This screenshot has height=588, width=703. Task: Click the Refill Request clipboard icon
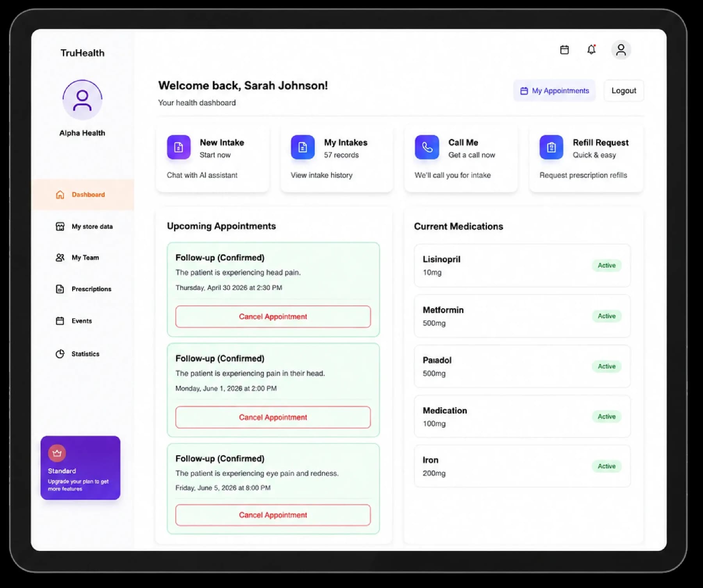tap(551, 147)
